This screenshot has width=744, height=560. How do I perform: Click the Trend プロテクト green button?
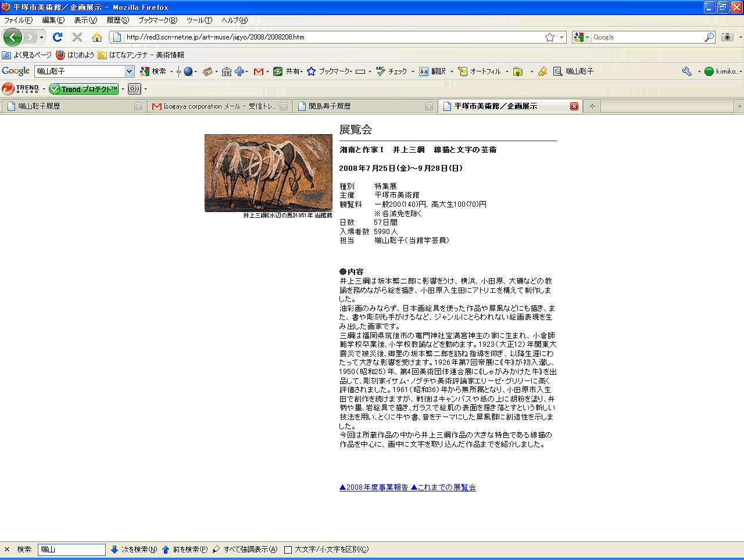[x=84, y=89]
